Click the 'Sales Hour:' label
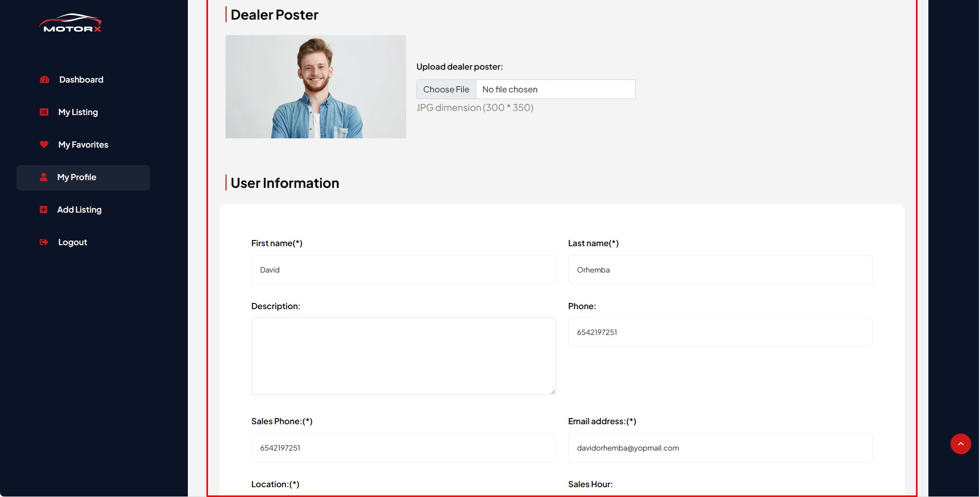980x497 pixels. (x=590, y=484)
